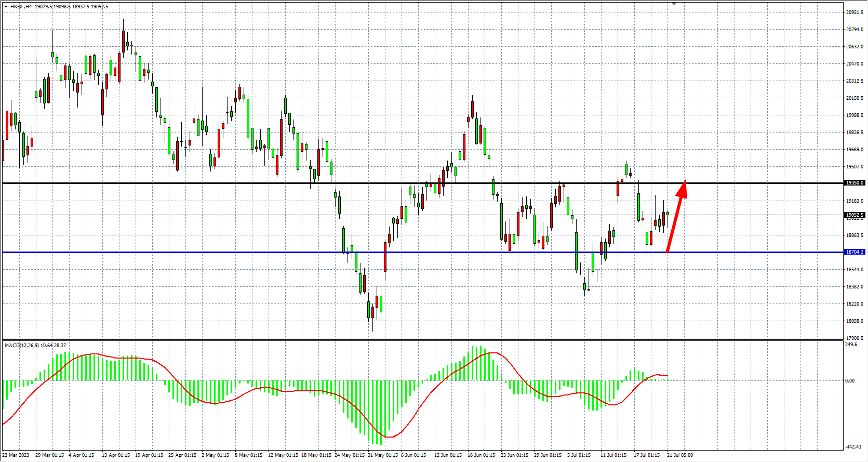868x462 pixels.
Task: Click the 16 Jun 01:15 time label
Action: point(481,455)
